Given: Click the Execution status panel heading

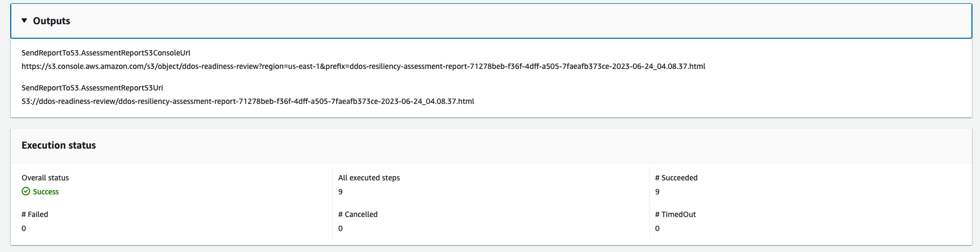Looking at the screenshot, I should [x=59, y=145].
